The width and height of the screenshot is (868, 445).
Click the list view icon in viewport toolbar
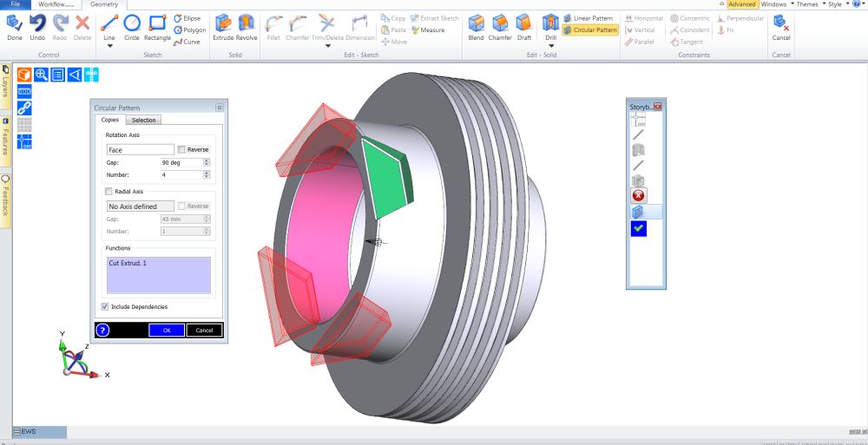[57, 75]
